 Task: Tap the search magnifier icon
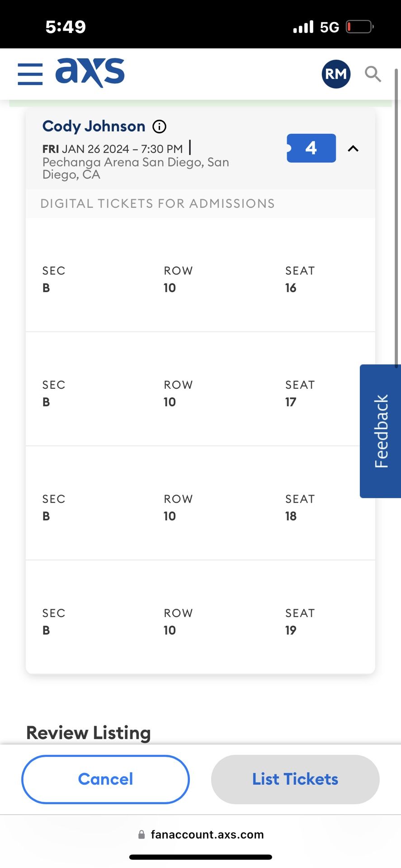coord(373,74)
